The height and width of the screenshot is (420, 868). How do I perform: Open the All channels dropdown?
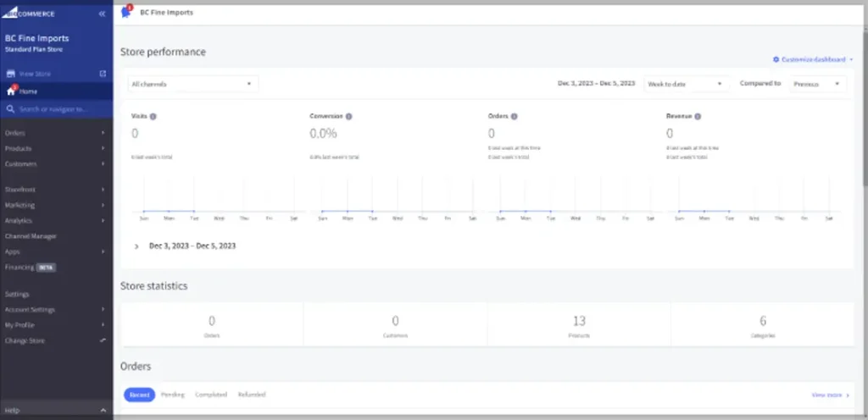pos(192,84)
